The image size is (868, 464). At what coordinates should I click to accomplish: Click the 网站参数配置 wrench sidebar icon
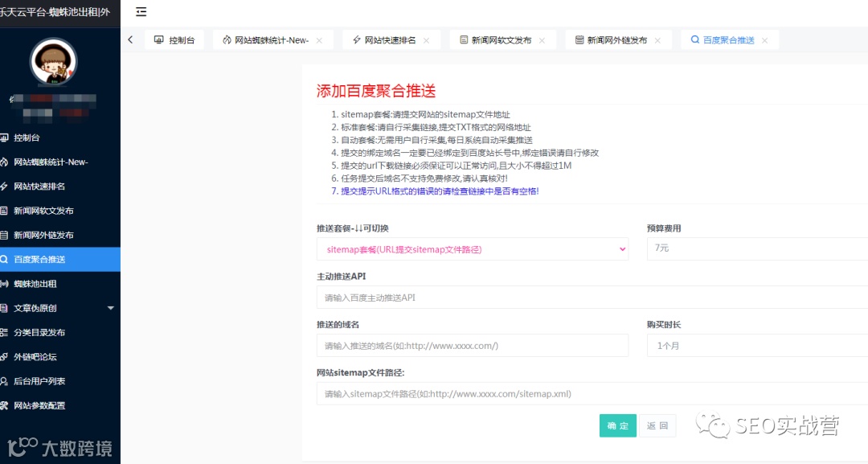4,406
